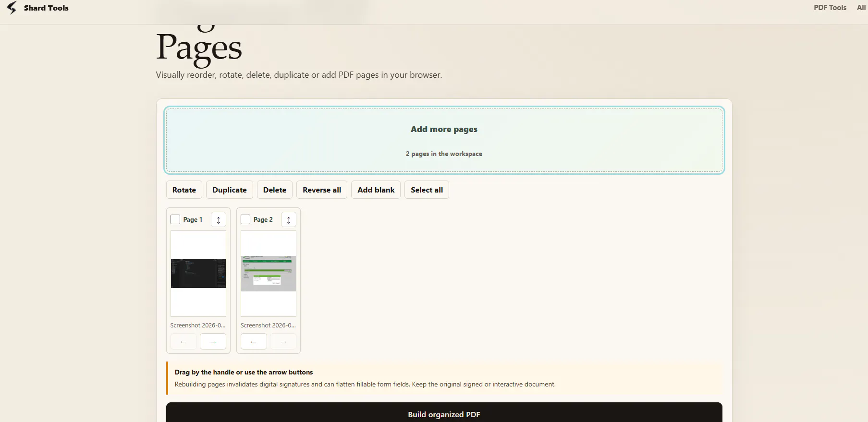Screen dimensions: 868x422
Task: Click the Duplicate button
Action: [x=230, y=190]
